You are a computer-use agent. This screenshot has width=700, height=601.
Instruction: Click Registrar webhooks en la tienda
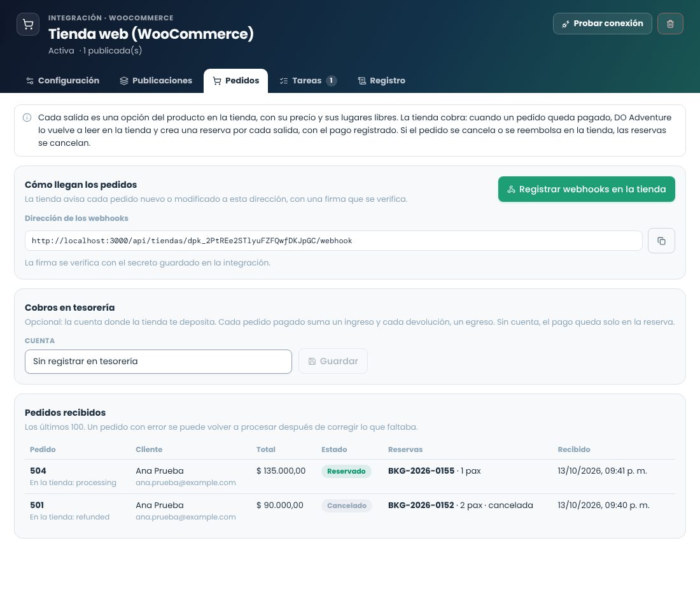point(586,189)
